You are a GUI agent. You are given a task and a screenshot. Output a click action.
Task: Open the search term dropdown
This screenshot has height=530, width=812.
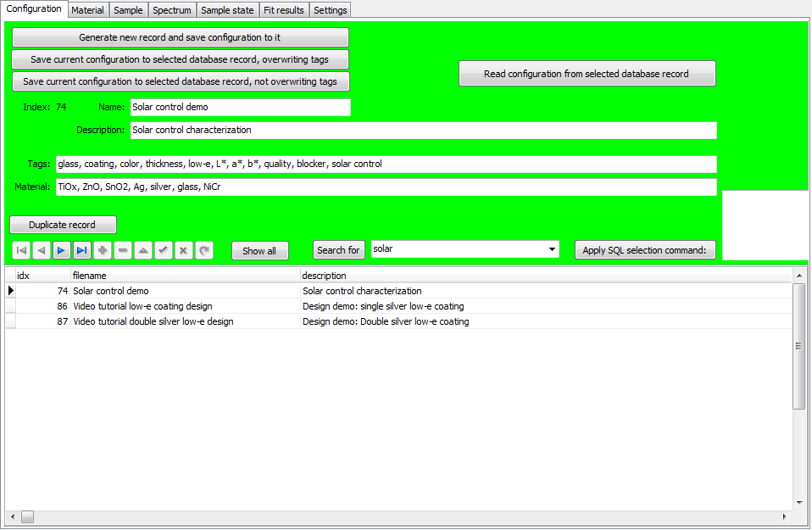[x=553, y=249]
